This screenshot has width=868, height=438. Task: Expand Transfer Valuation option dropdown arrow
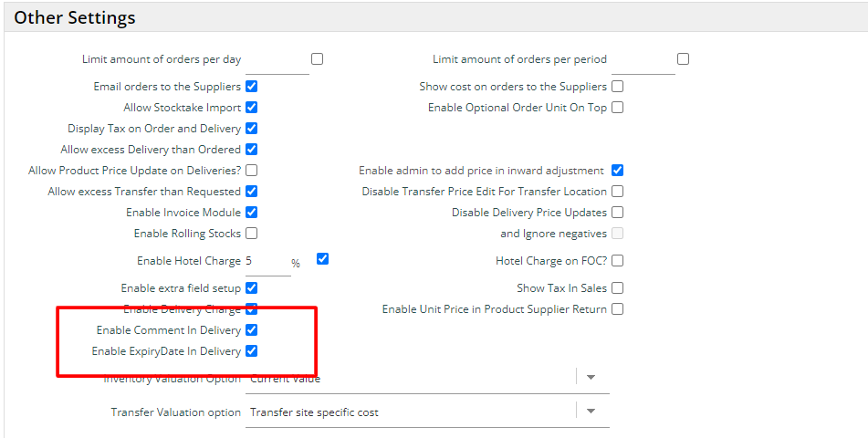[x=591, y=412]
